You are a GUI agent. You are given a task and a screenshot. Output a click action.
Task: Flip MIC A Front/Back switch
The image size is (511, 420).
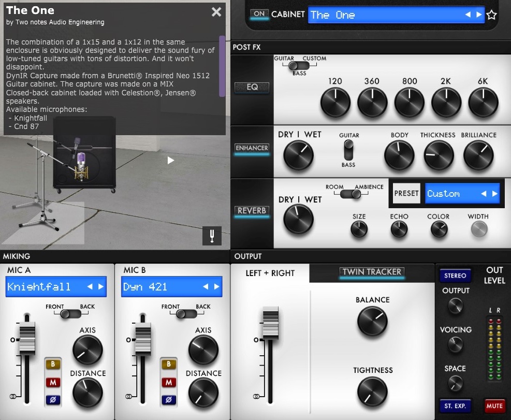click(x=71, y=314)
